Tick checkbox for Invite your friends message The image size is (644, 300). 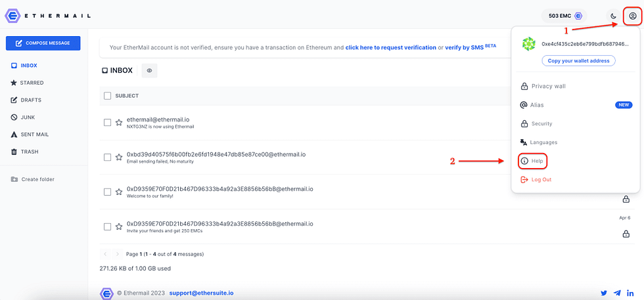[108, 226]
